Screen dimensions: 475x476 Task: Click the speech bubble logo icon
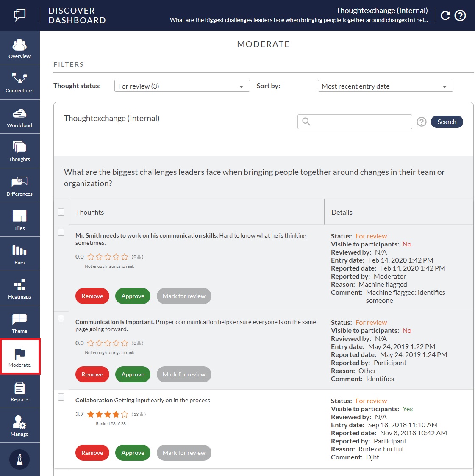(x=20, y=14)
